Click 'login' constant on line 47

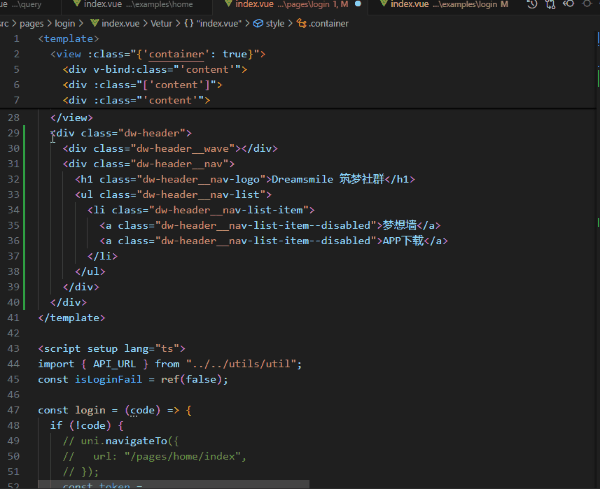pyautogui.click(x=90, y=410)
